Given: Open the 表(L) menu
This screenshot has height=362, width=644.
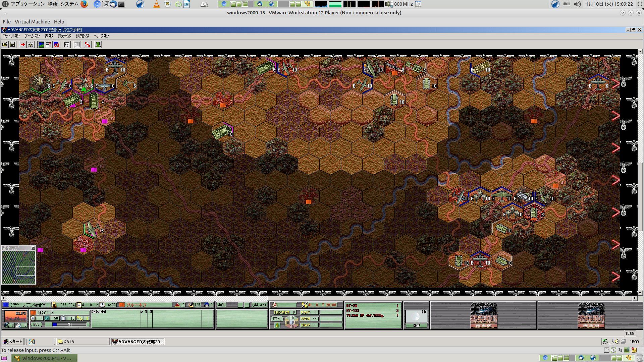Looking at the screenshot, I should pyautogui.click(x=49, y=36).
